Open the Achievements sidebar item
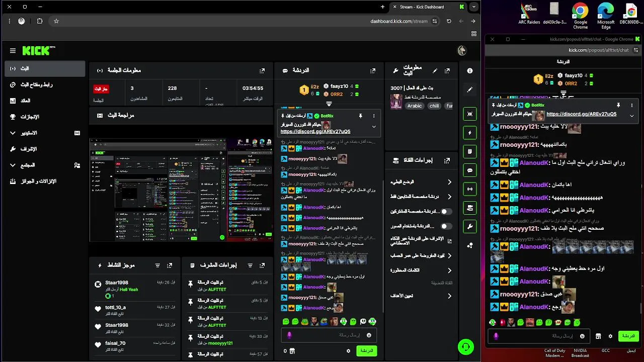 [x=45, y=117]
